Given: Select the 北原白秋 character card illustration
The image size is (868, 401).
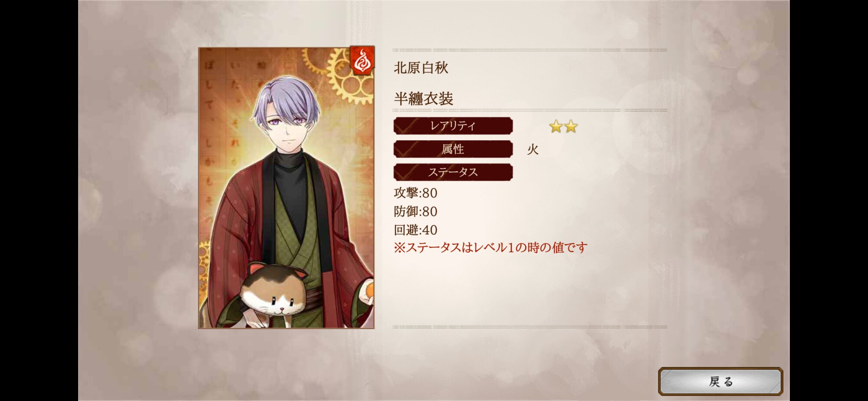Looking at the screenshot, I should [286, 188].
